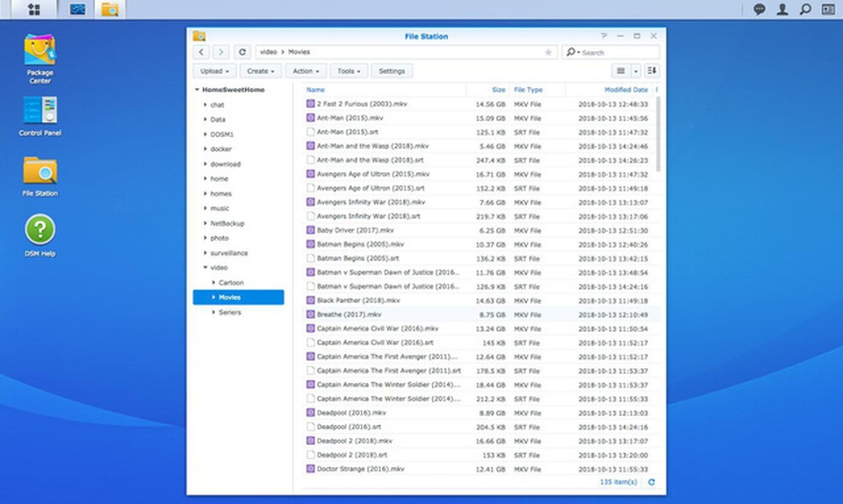Select the Movies folder in tree
The image size is (843, 504).
[x=239, y=297]
